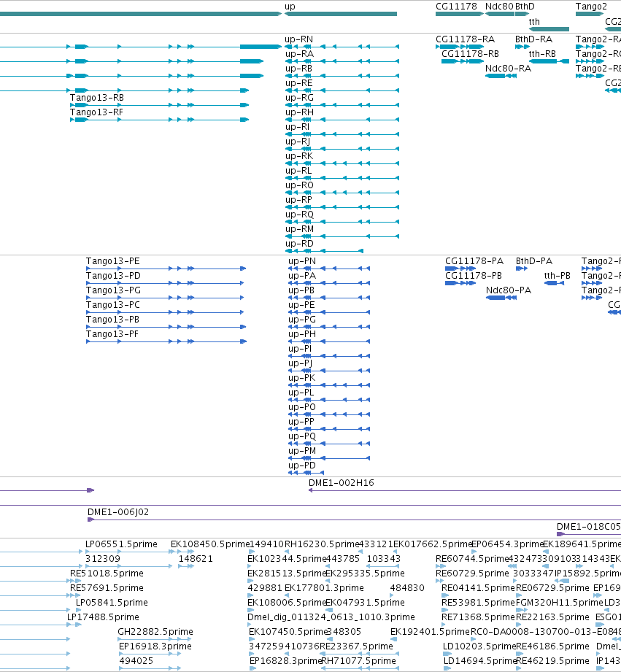Select the short up-RD transcript
Screen dimensions: 621x672
(x=325, y=251)
